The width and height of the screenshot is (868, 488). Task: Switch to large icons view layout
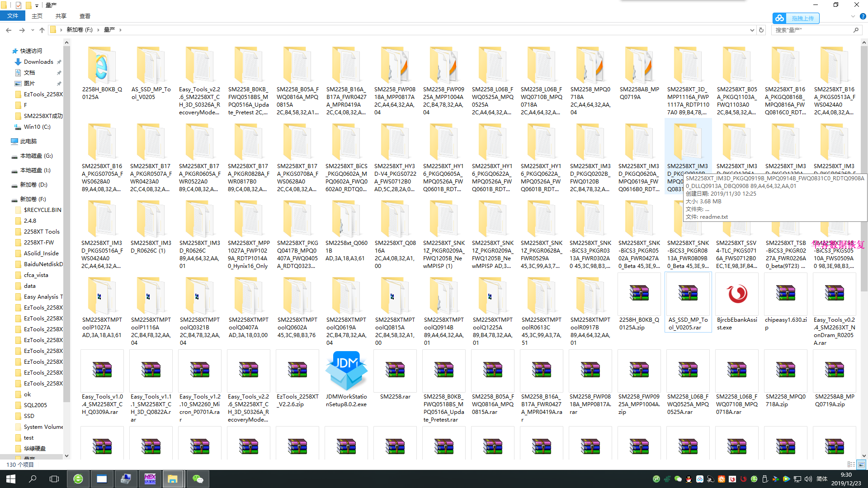[862, 465]
